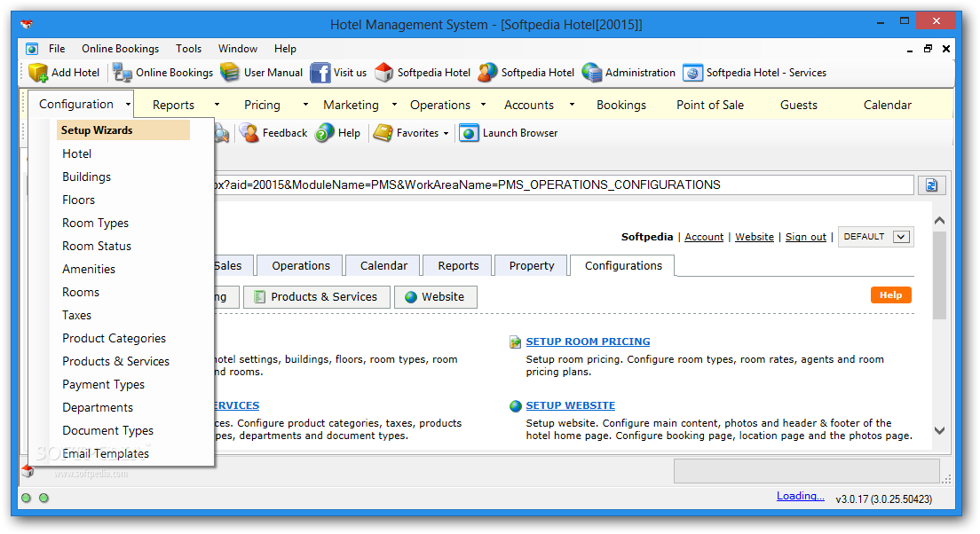
Task: Click the title bar application logo
Action: pyautogui.click(x=27, y=24)
